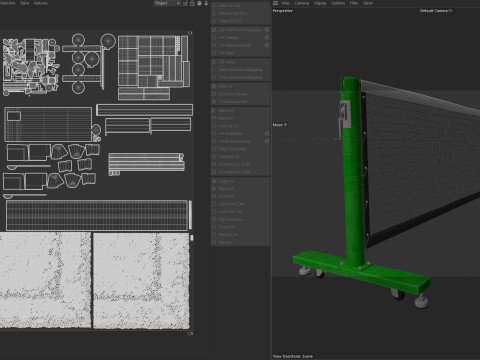
Task: Start Interactive Mapping
Action: 240,70
